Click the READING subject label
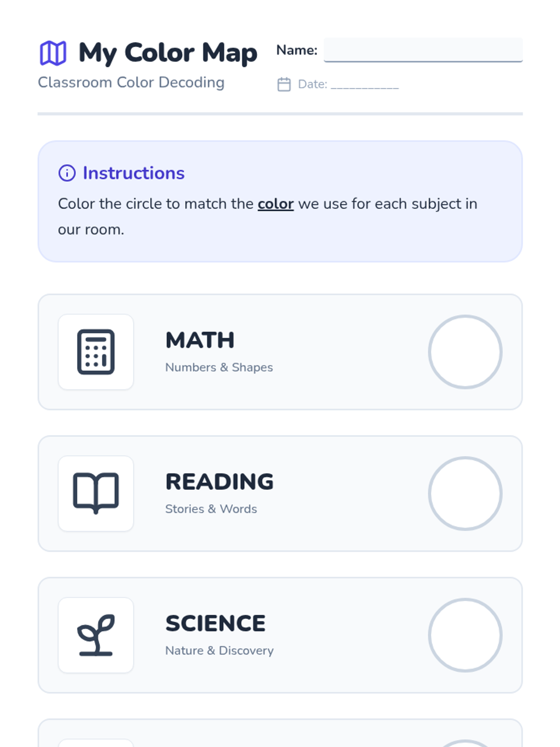 click(219, 482)
